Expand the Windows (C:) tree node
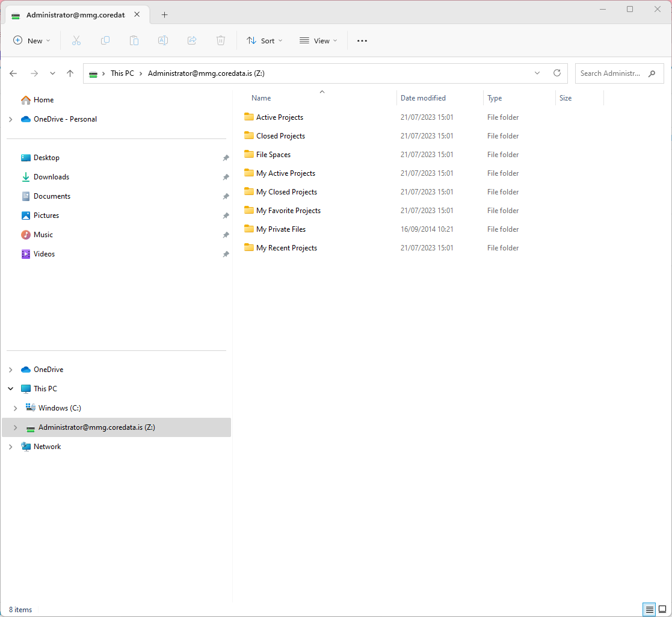The height and width of the screenshot is (617, 672). [15, 408]
